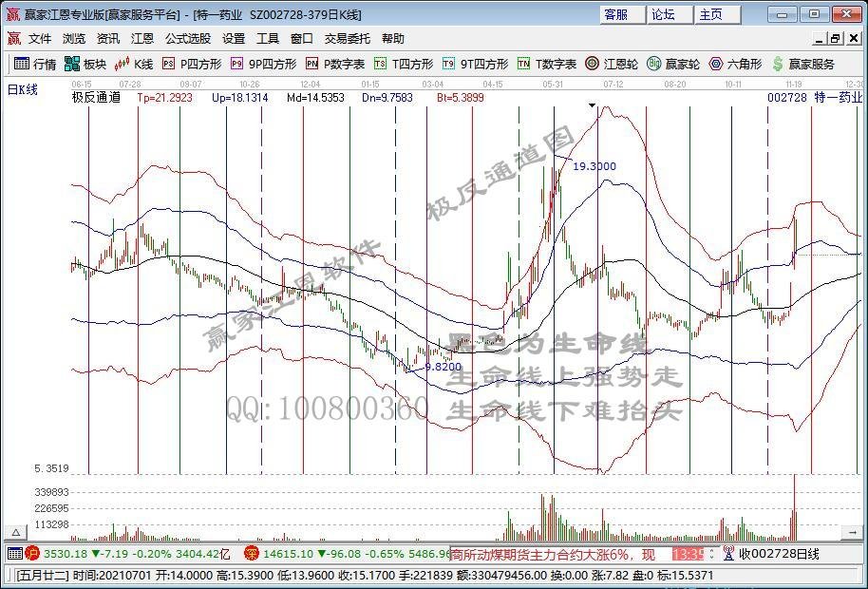Open the 窗口 menu
The width and height of the screenshot is (868, 589).
302,39
